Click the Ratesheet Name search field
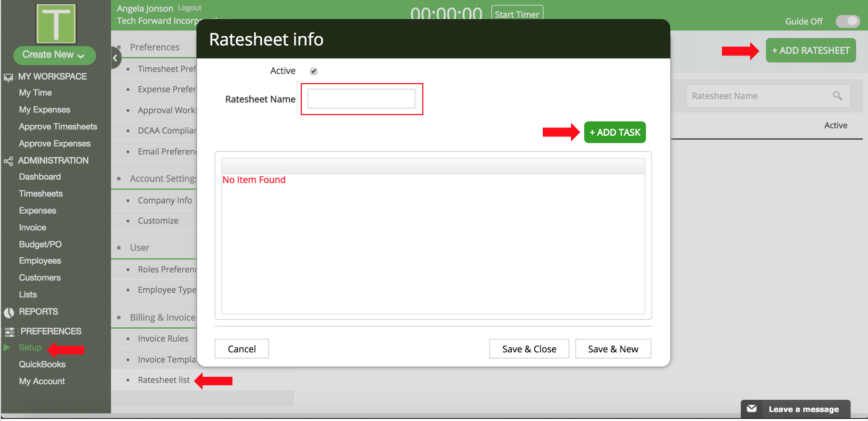868x421 pixels. click(768, 96)
